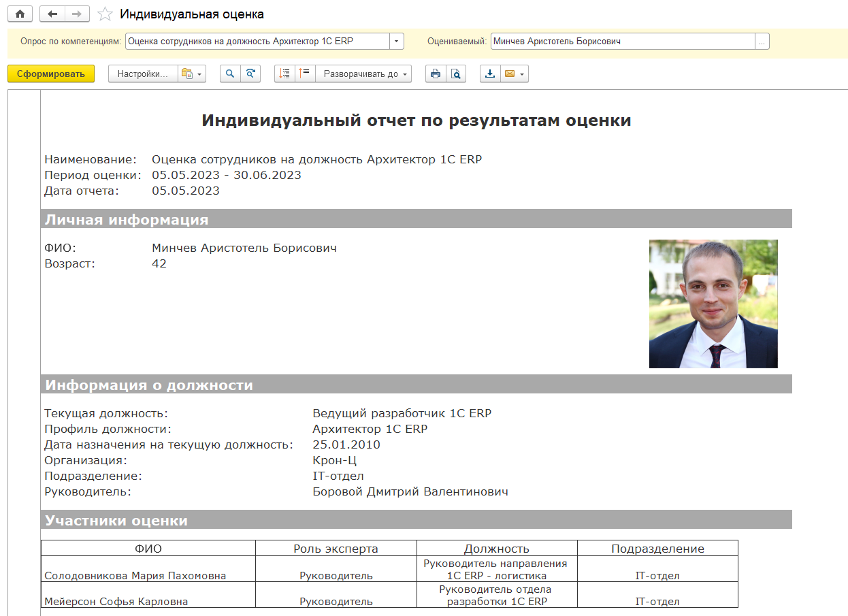Open the Настройки... settings button

pos(143,74)
